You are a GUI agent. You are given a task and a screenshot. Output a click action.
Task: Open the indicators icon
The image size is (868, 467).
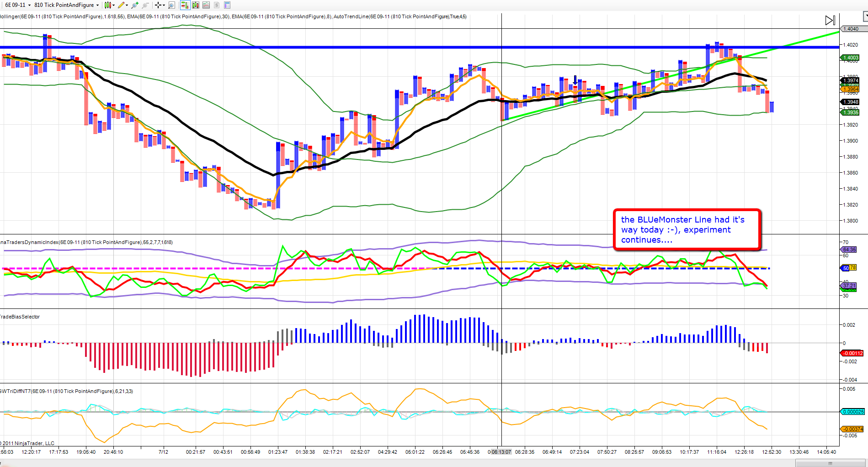pyautogui.click(x=206, y=5)
